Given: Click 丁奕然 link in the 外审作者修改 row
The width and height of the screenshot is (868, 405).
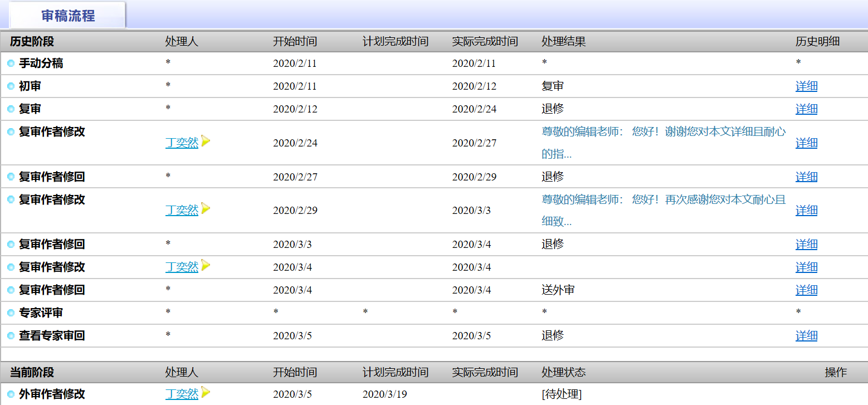Looking at the screenshot, I should [182, 394].
